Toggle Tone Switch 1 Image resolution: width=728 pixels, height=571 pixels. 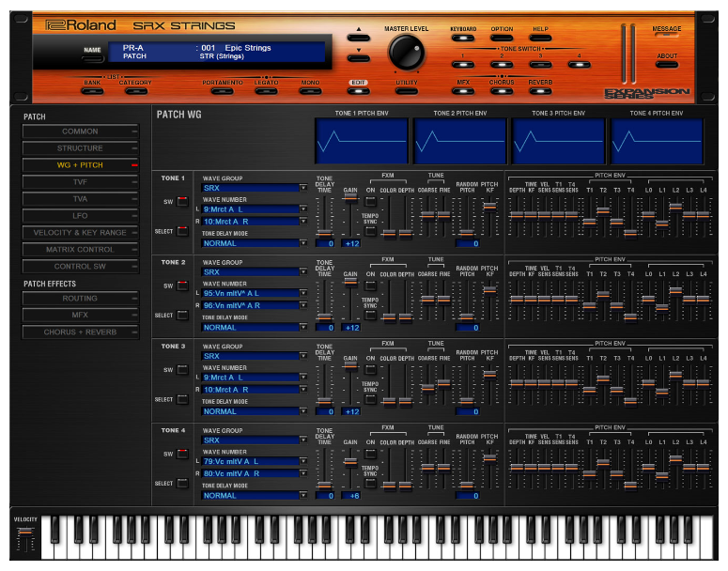pos(462,65)
